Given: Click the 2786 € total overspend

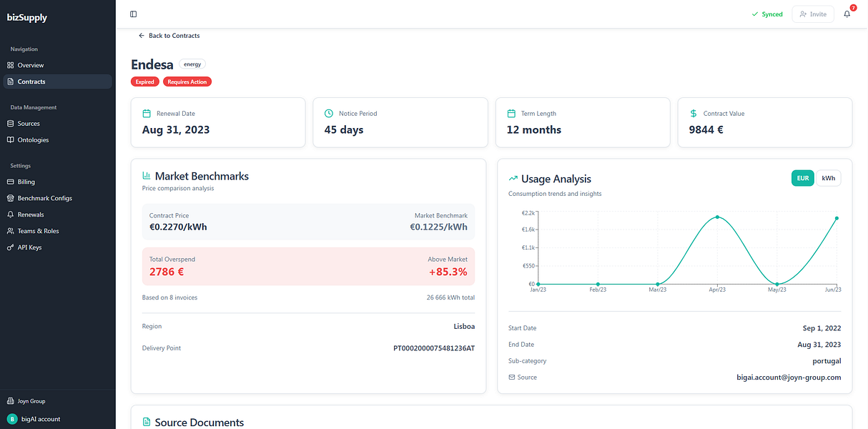Looking at the screenshot, I should (x=167, y=272).
